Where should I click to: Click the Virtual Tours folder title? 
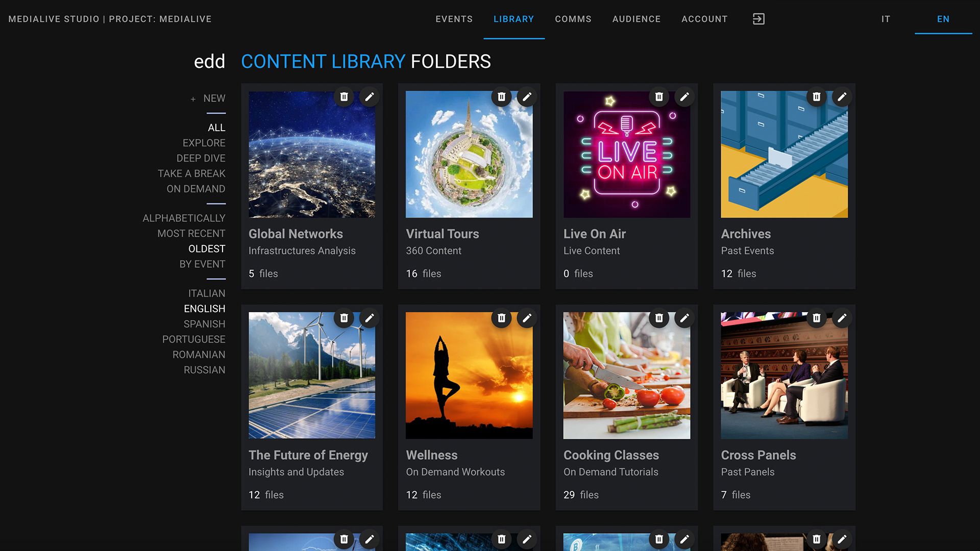443,234
